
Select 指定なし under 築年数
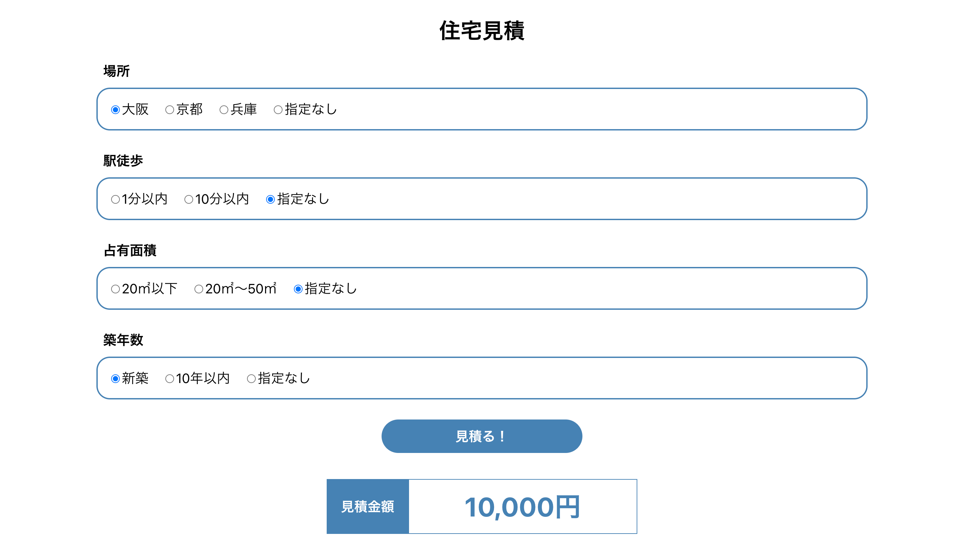click(251, 379)
